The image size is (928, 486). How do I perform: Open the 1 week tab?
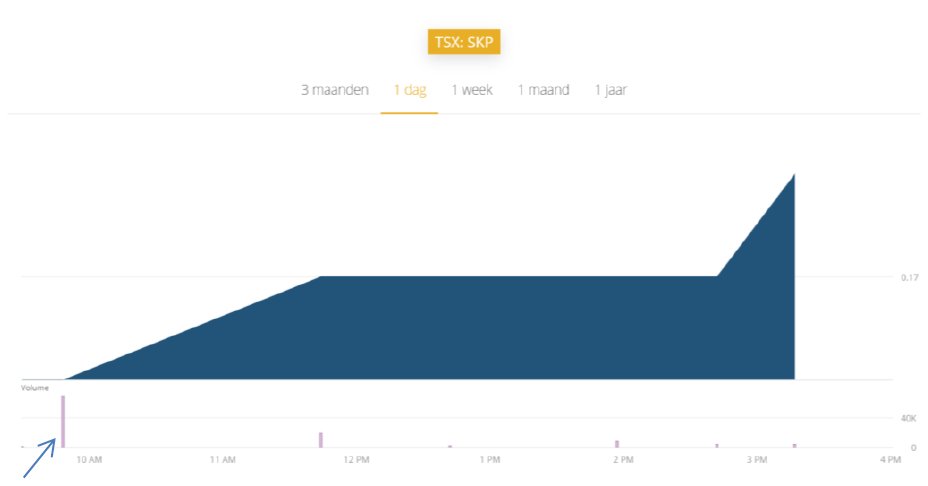coord(472,90)
